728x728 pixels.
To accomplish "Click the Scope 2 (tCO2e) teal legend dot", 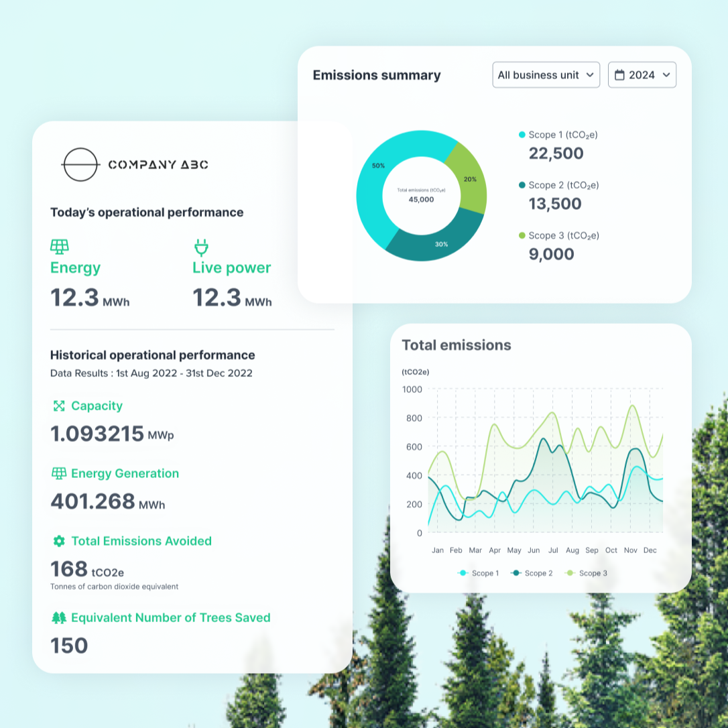I will tap(522, 185).
